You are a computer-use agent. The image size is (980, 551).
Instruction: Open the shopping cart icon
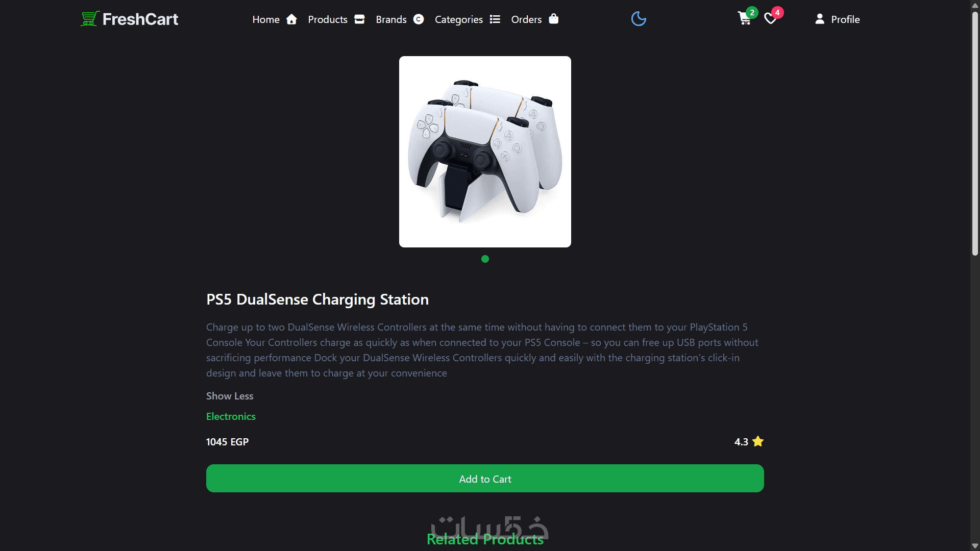pyautogui.click(x=744, y=19)
